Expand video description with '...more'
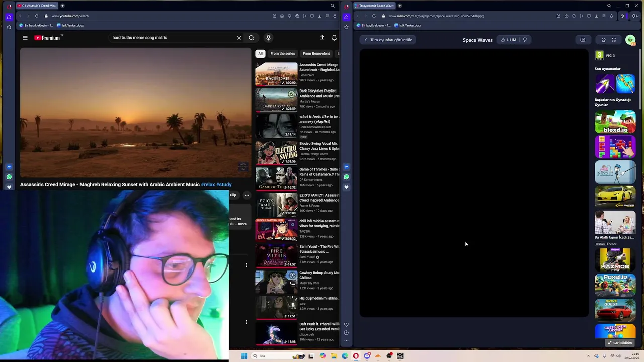The width and height of the screenshot is (644, 362). pos(241,224)
